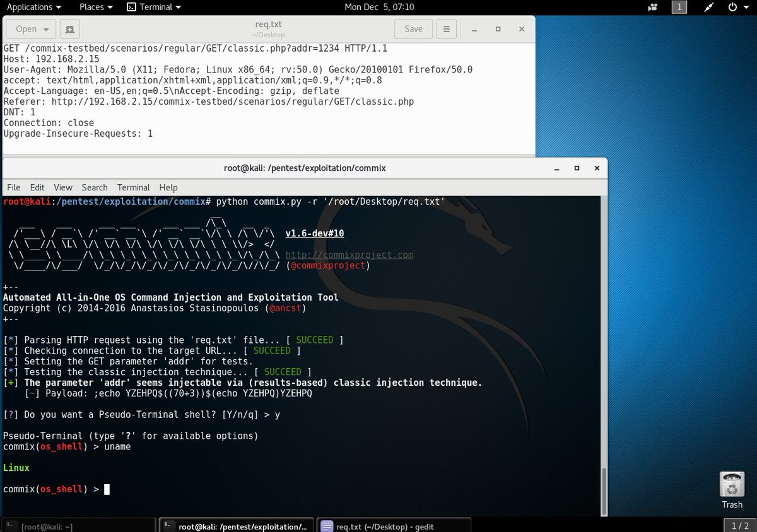Close the commix terminal window
This screenshot has height=532, width=757.
(x=597, y=168)
